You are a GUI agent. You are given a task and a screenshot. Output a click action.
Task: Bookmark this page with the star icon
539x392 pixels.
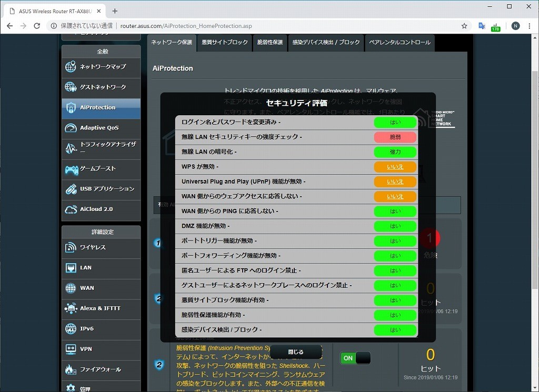coord(464,26)
